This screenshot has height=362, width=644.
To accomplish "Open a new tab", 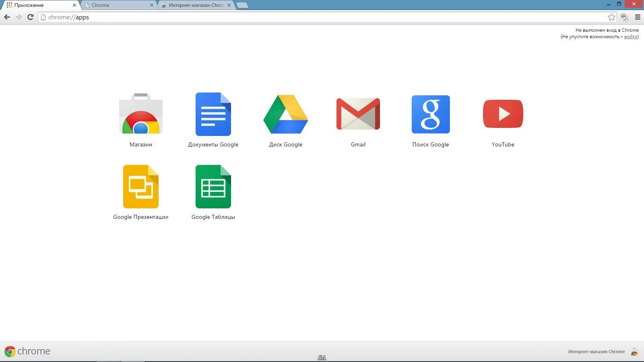I will [x=242, y=5].
